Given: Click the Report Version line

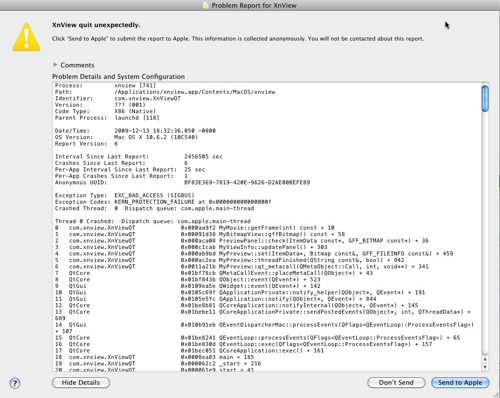Looking at the screenshot, I should pyautogui.click(x=86, y=144).
